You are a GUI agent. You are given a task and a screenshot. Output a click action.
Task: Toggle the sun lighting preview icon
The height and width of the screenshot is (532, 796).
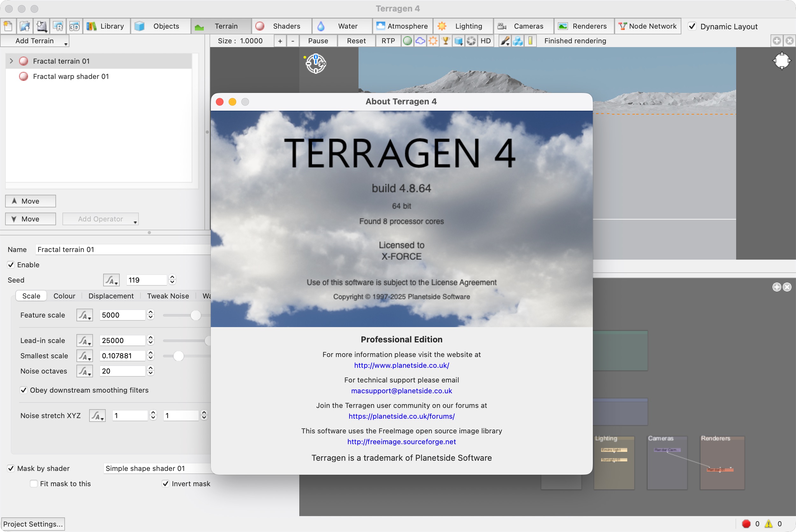[433, 41]
